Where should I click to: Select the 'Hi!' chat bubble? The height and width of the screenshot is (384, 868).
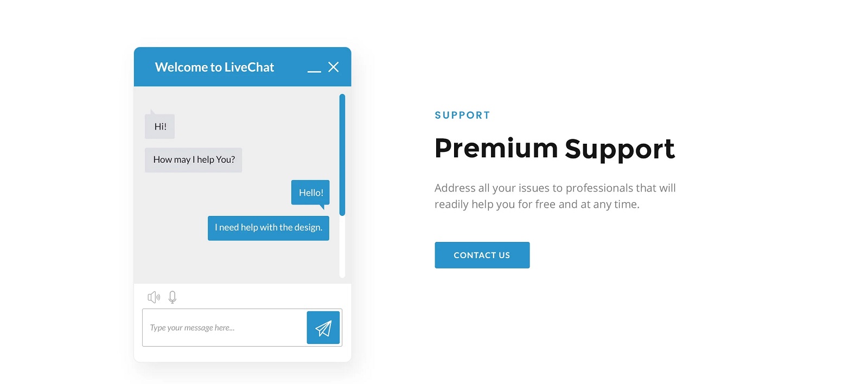tap(159, 126)
